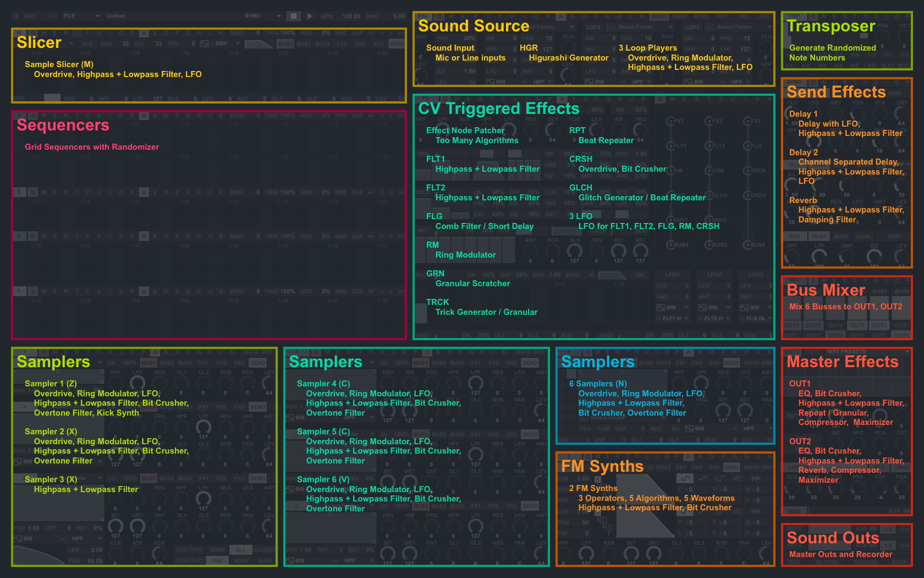The width and height of the screenshot is (924, 578).
Task: Select the TRCK patch node
Action: (x=747, y=171)
